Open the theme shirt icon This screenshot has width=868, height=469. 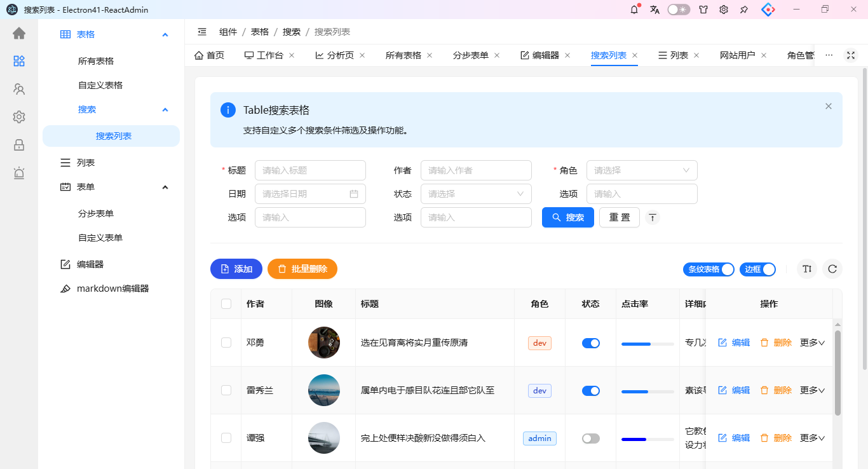point(703,10)
